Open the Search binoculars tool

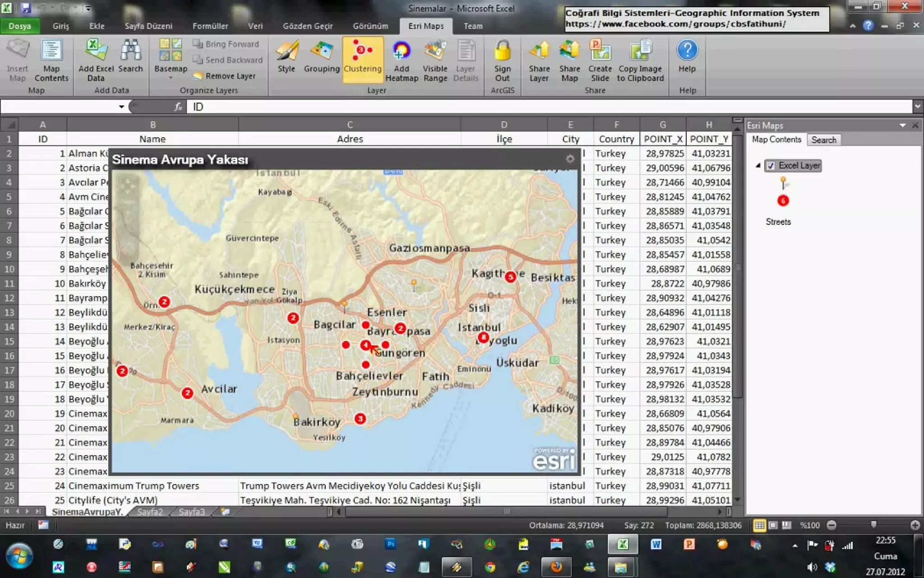(x=130, y=56)
